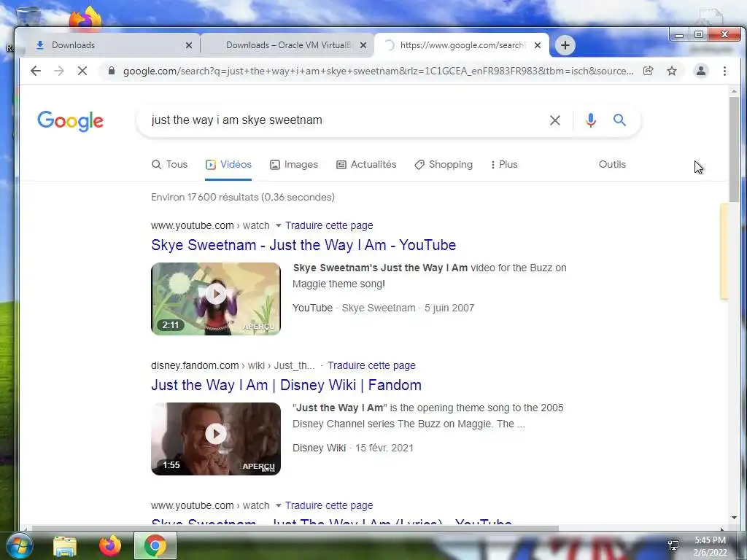The width and height of the screenshot is (747, 560).
Task: Select the Images search filter
Action: click(x=294, y=164)
